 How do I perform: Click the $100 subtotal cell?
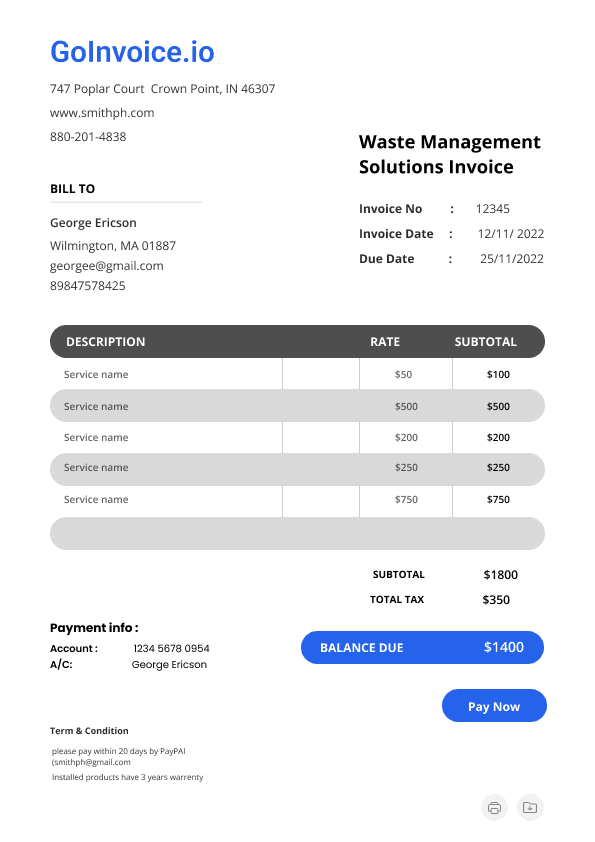498,375
